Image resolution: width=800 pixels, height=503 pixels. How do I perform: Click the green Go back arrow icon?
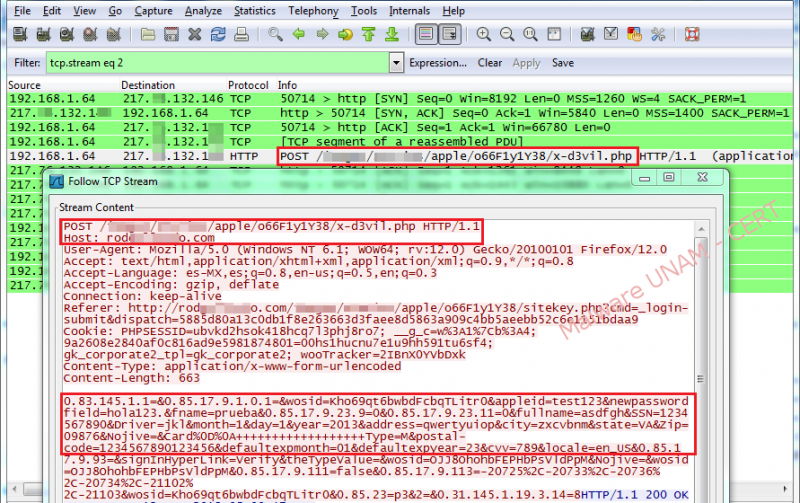(x=299, y=35)
